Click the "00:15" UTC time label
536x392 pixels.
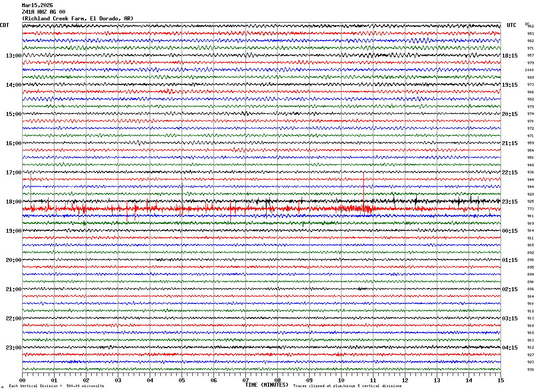510,231
